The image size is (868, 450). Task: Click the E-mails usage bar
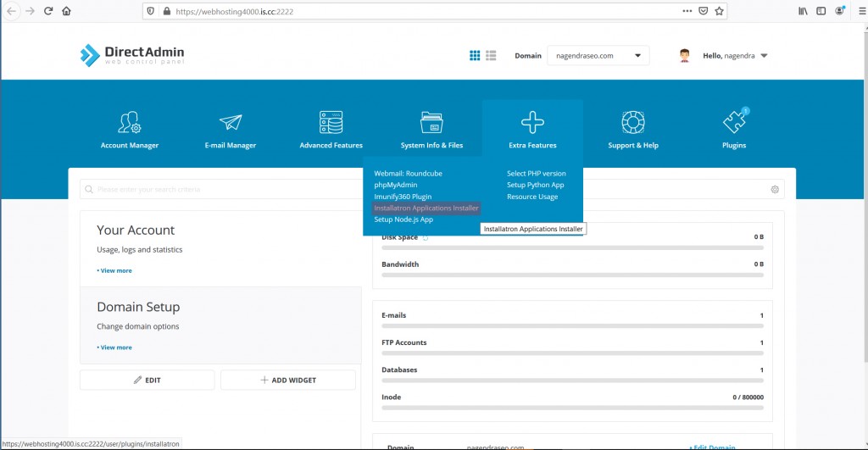click(572, 326)
